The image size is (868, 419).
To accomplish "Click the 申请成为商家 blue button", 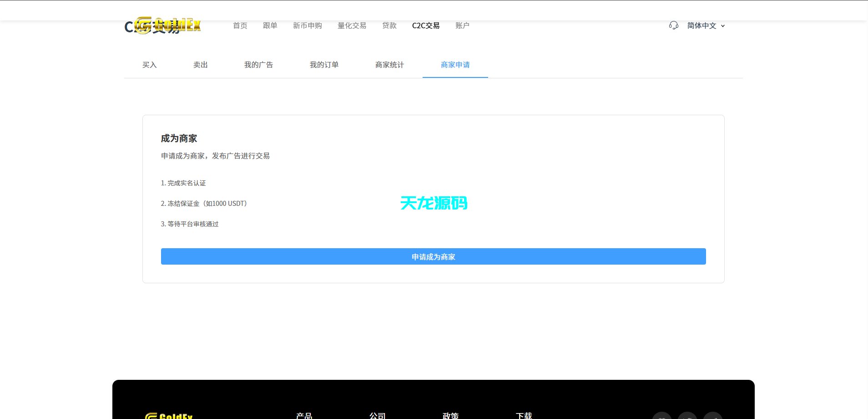I will (433, 256).
